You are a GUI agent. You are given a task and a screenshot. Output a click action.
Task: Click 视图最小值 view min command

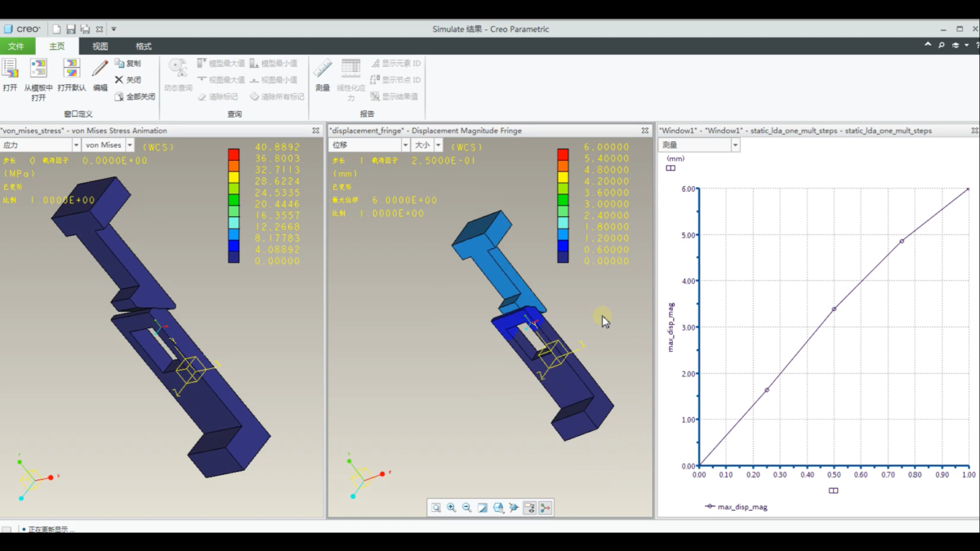tap(274, 80)
